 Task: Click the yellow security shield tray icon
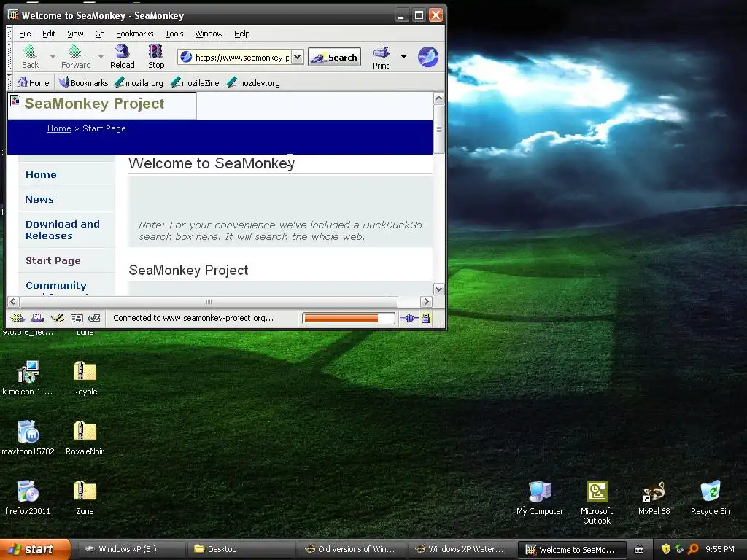click(666, 549)
